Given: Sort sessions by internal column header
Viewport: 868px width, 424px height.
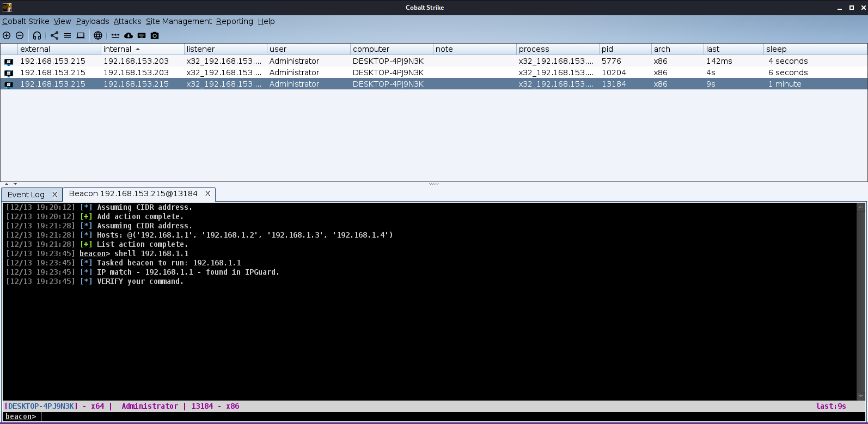Looking at the screenshot, I should coord(142,49).
